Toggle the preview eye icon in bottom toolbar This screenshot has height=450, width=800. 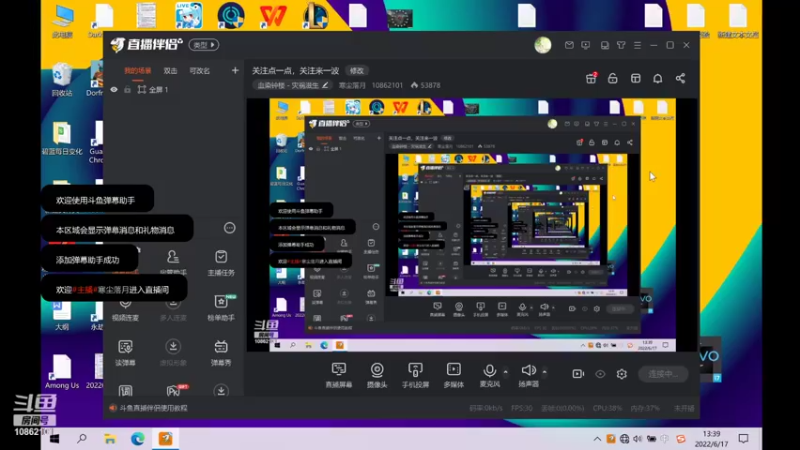point(600,374)
